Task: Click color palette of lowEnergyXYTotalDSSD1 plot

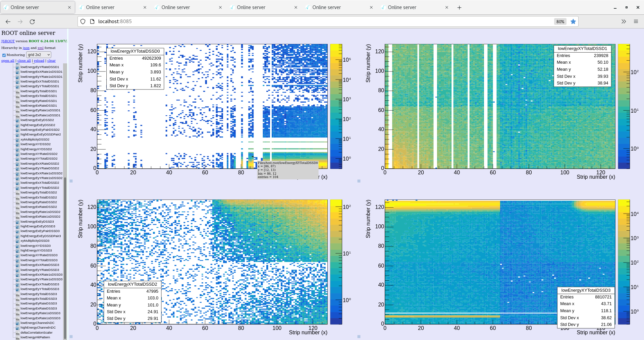Action: pyautogui.click(x=624, y=106)
